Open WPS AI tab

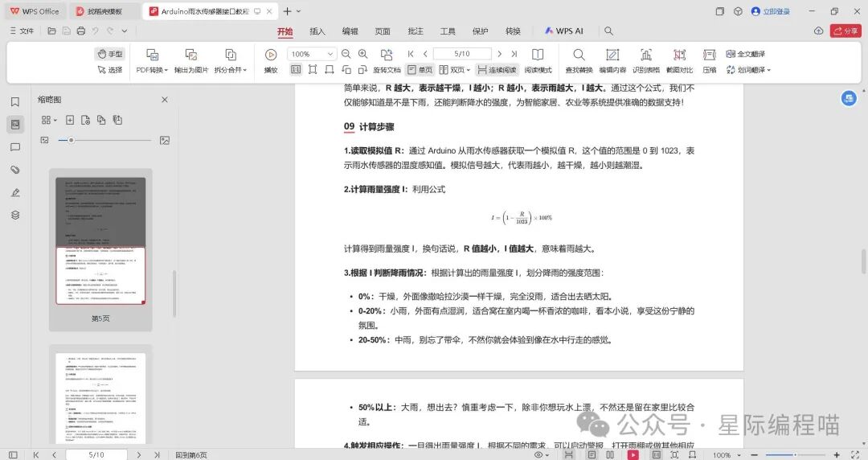[563, 31]
